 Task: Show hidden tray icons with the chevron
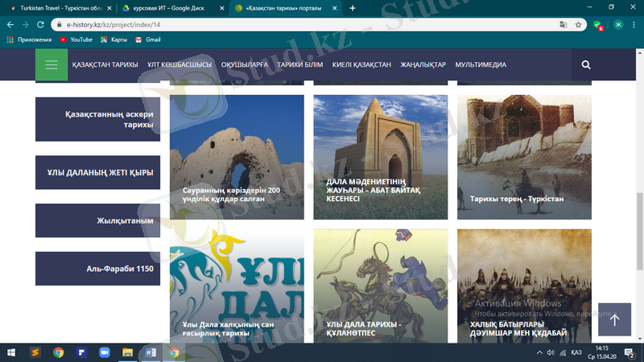click(539, 352)
